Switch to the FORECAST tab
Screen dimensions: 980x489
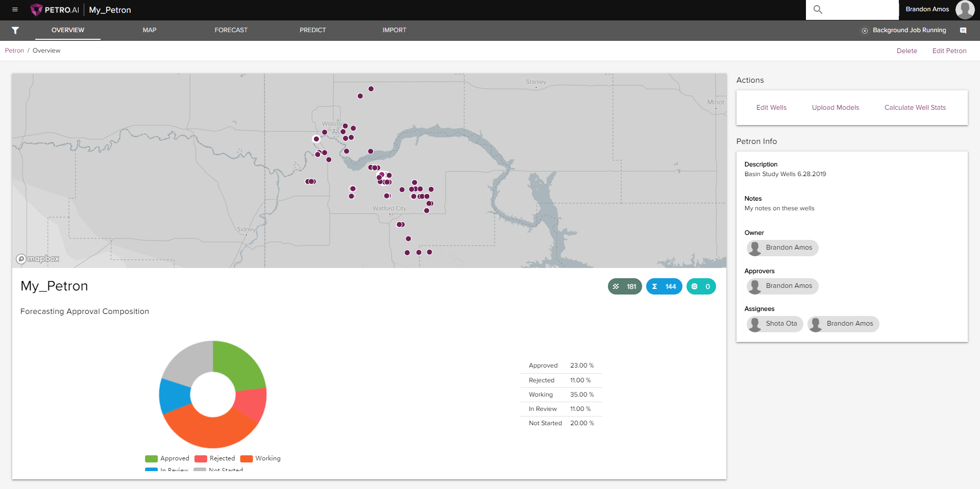231,30
